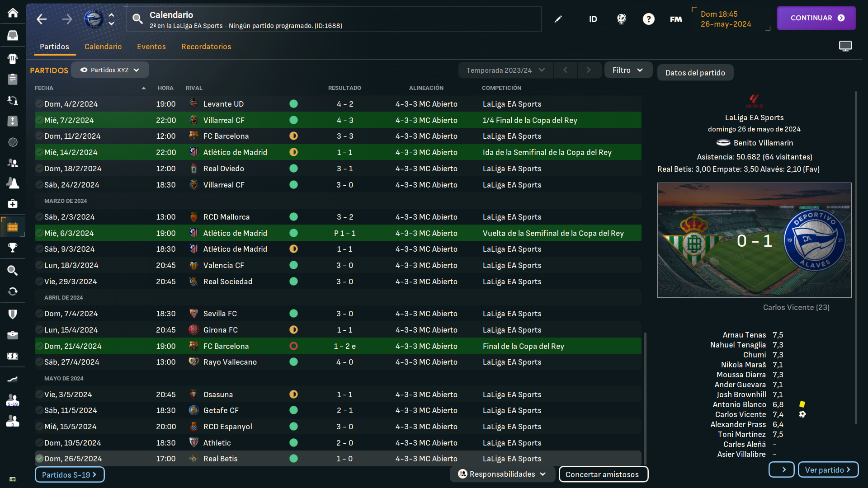Image resolution: width=868 pixels, height=488 pixels.
Task: Click the search magnifier icon
Action: click(x=137, y=19)
